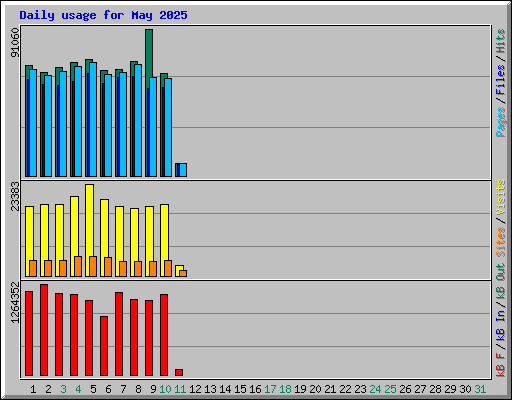This screenshot has width=512, height=400.
Task: Click the 'Daily usage for May 2025' title
Action: [x=103, y=15]
